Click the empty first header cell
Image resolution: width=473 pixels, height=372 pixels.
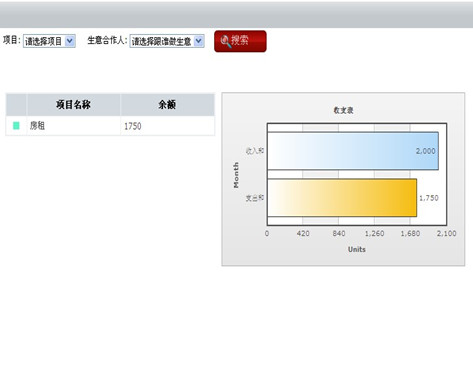coord(16,105)
